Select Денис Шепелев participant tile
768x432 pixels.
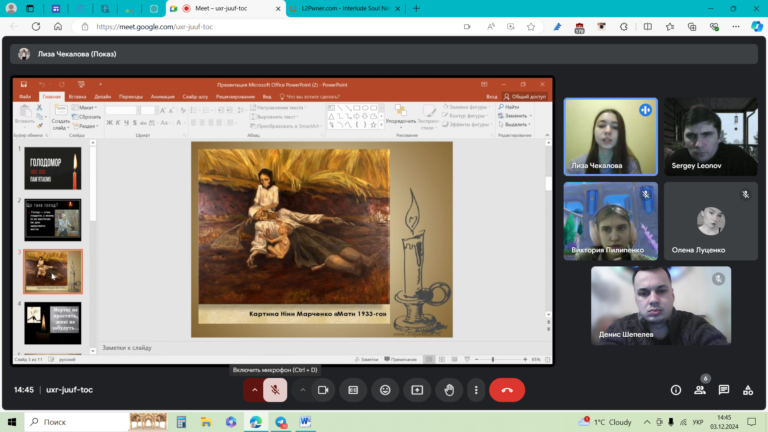[x=661, y=306]
